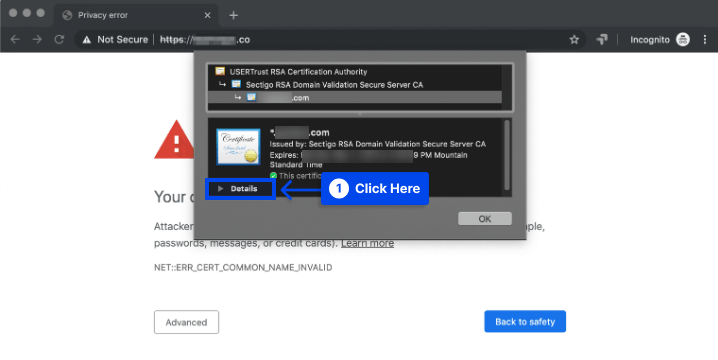
Task: Click the Incognito profile icon
Action: (683, 40)
